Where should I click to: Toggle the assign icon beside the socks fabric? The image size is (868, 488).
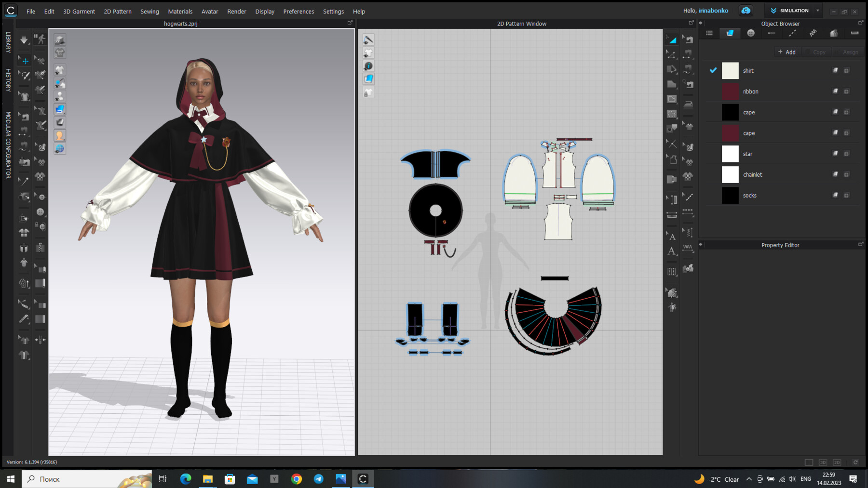(x=847, y=195)
